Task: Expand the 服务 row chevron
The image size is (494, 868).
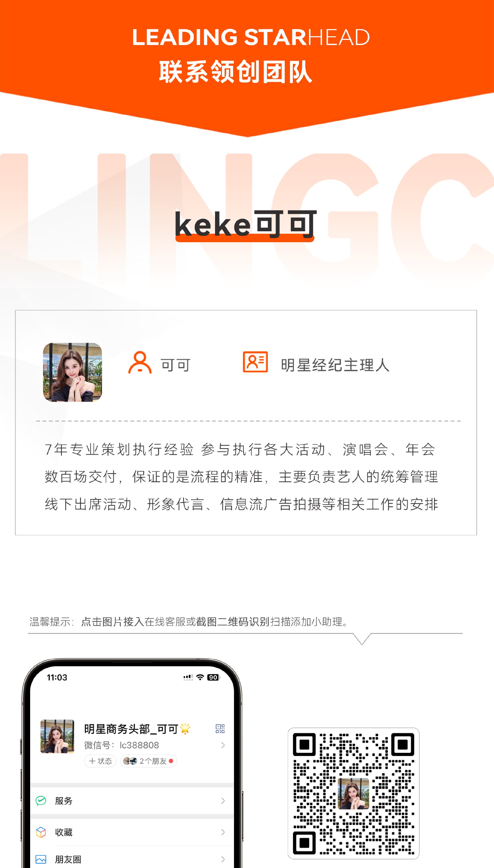Action: tap(223, 801)
